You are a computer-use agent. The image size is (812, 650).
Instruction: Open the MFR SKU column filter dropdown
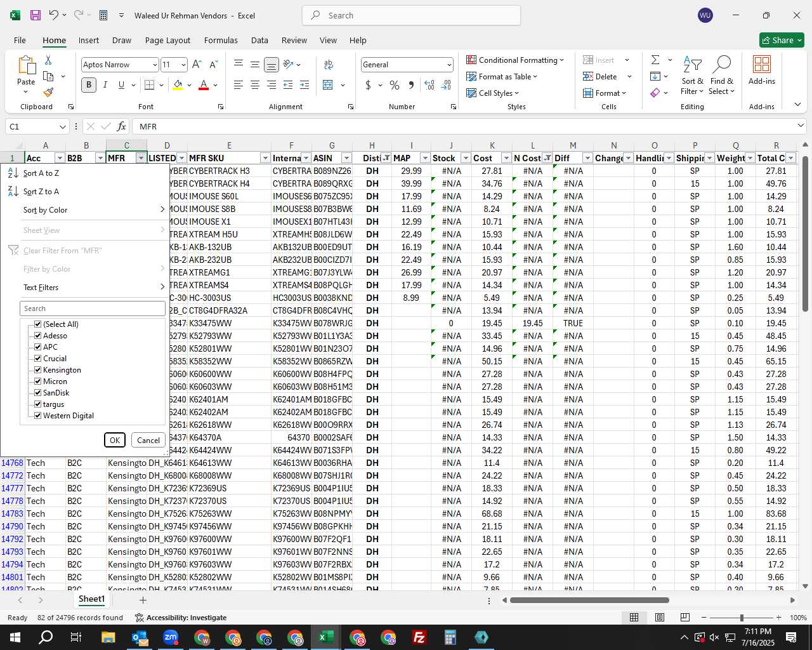pos(265,158)
